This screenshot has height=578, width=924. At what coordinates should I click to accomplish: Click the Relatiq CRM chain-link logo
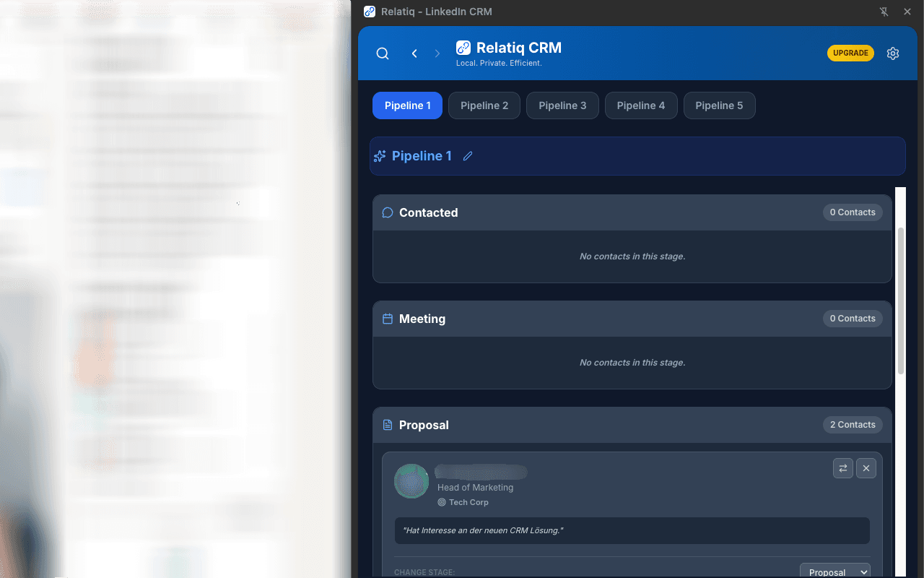tap(463, 48)
